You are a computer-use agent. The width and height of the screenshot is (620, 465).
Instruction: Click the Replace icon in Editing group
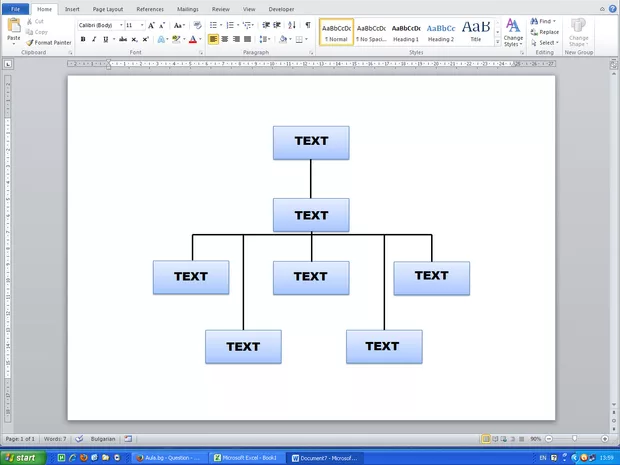[x=546, y=32]
